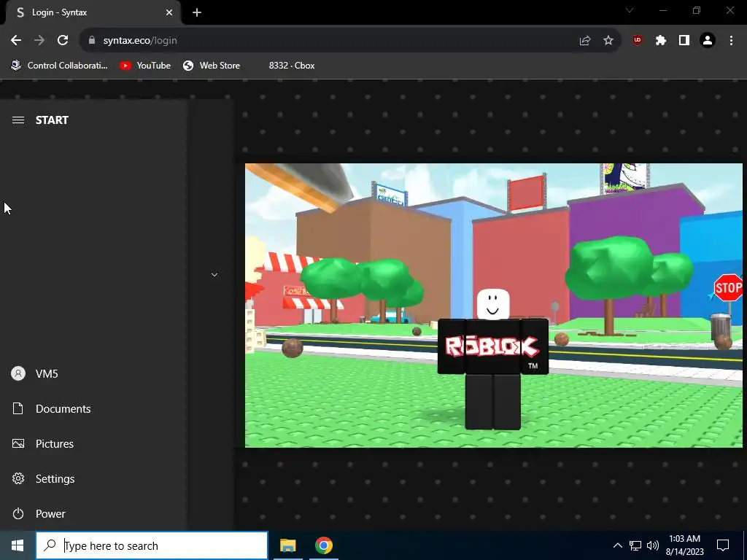Open the Control Collaborati... bookmark
The width and height of the screenshot is (747, 560).
[60, 66]
